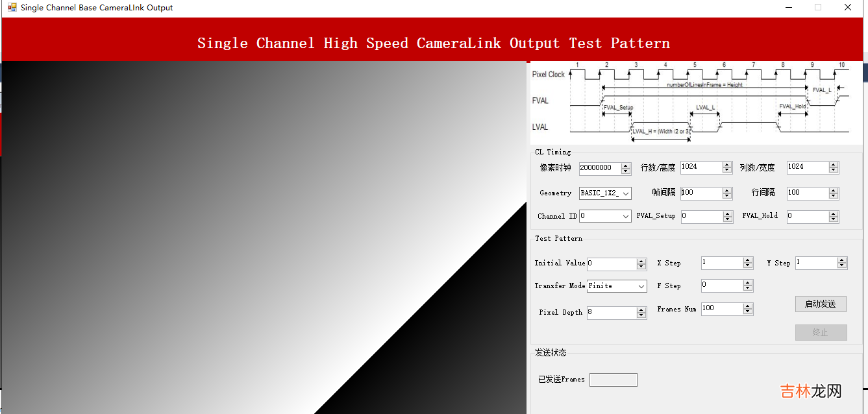Expand the Channel ID combo box
The width and height of the screenshot is (868, 414).
point(626,216)
